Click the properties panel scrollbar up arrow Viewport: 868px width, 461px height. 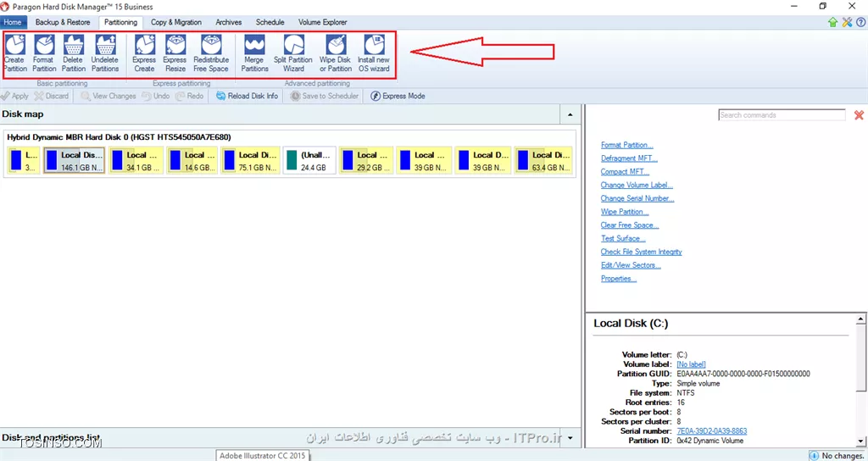861,319
